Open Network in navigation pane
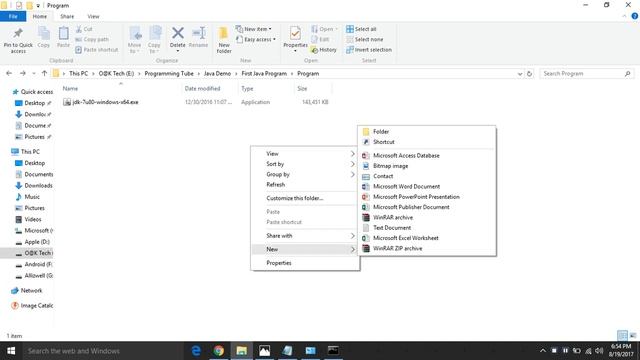The image size is (640, 360). coord(27,291)
